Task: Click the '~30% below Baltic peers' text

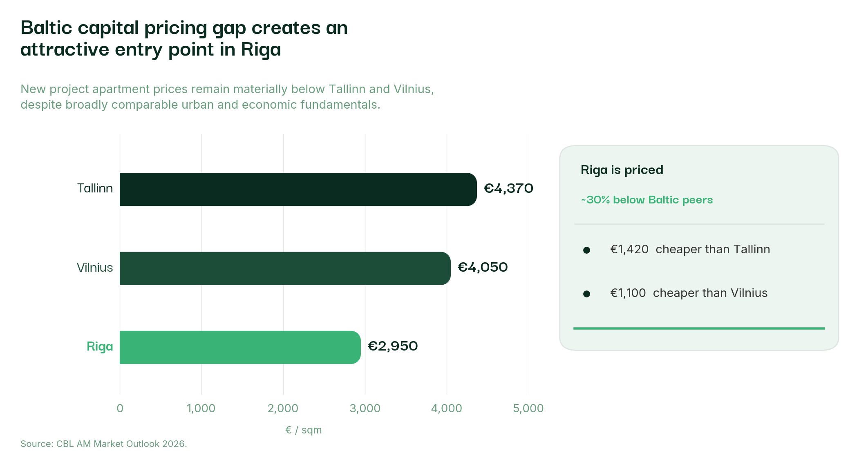Action: pos(647,200)
